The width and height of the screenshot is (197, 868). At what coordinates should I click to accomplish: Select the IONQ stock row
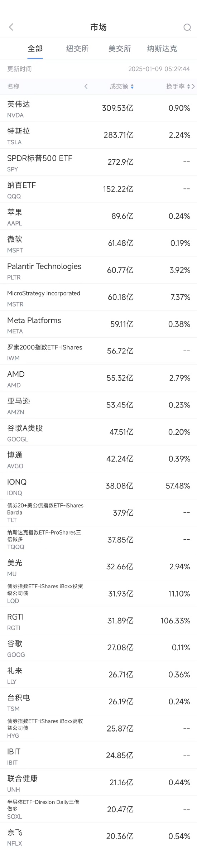coord(98,486)
